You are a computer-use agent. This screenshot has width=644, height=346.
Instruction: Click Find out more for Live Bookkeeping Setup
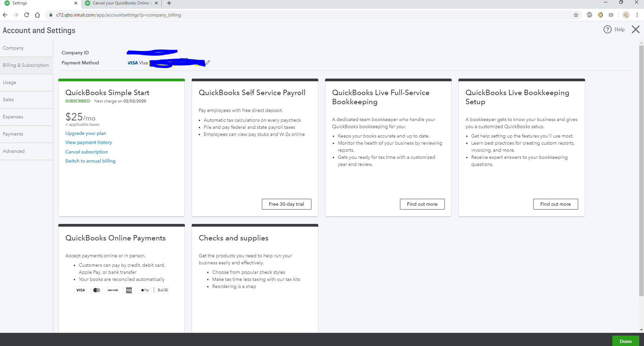tap(556, 204)
